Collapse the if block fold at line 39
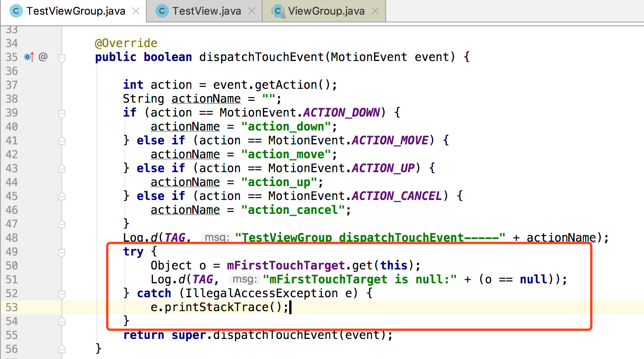 62,113
